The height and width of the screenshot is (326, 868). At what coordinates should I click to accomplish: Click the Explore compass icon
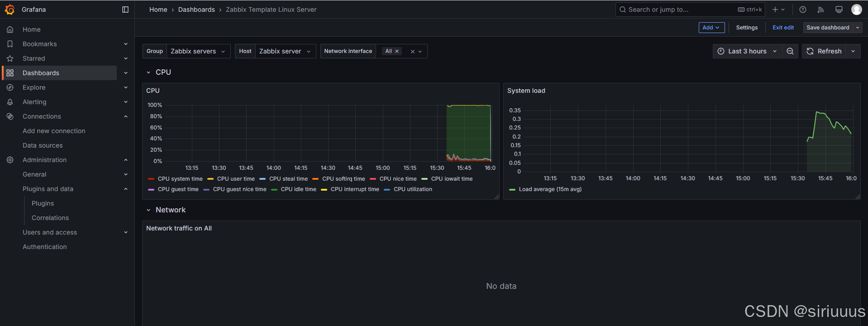[10, 87]
